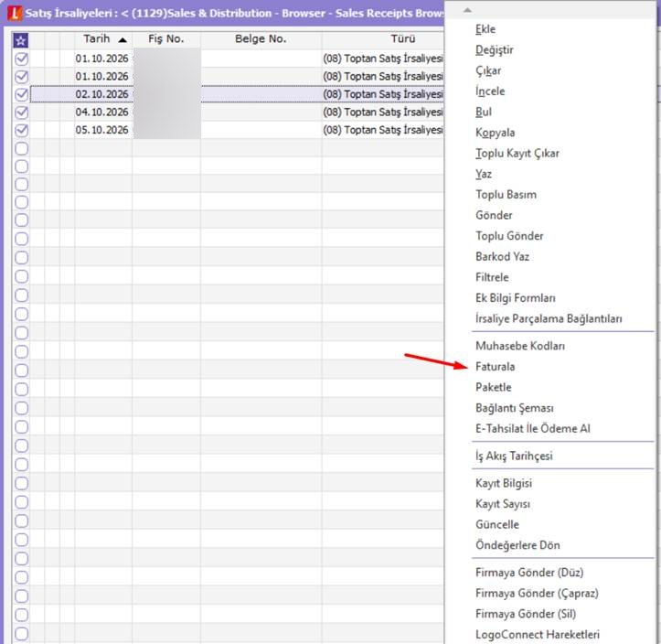Choose Firmaya Gönder (Çapraz)
661x644 pixels.
coord(537,594)
